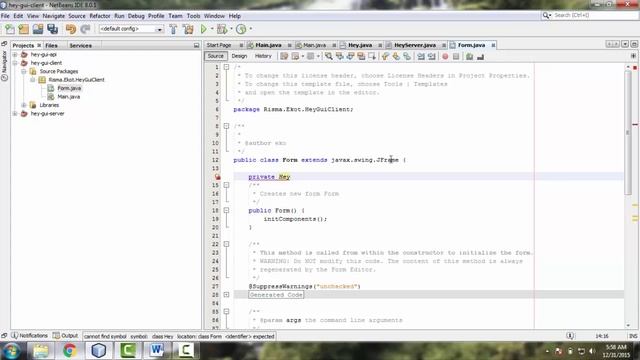640x360 pixels.
Task: Select Main.java in the project tree
Action: click(69, 97)
